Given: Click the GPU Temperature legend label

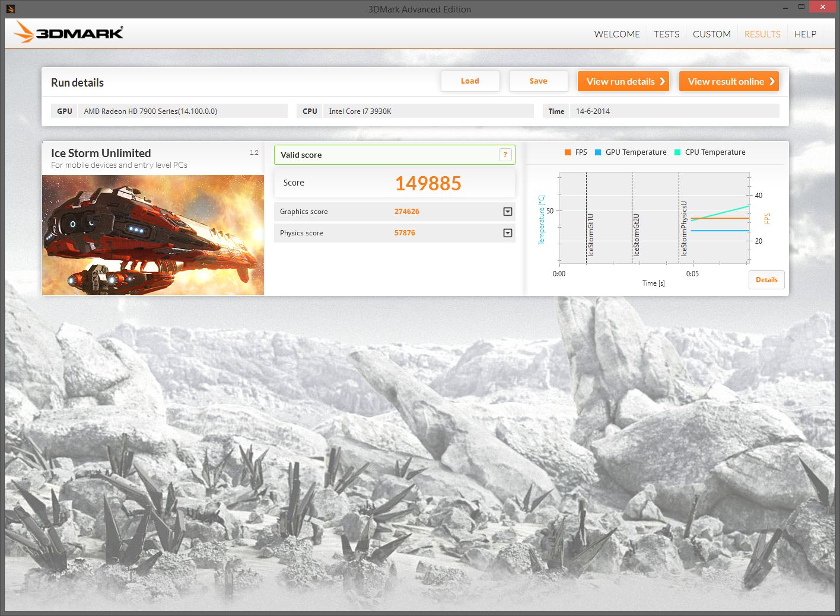Looking at the screenshot, I should tap(636, 152).
